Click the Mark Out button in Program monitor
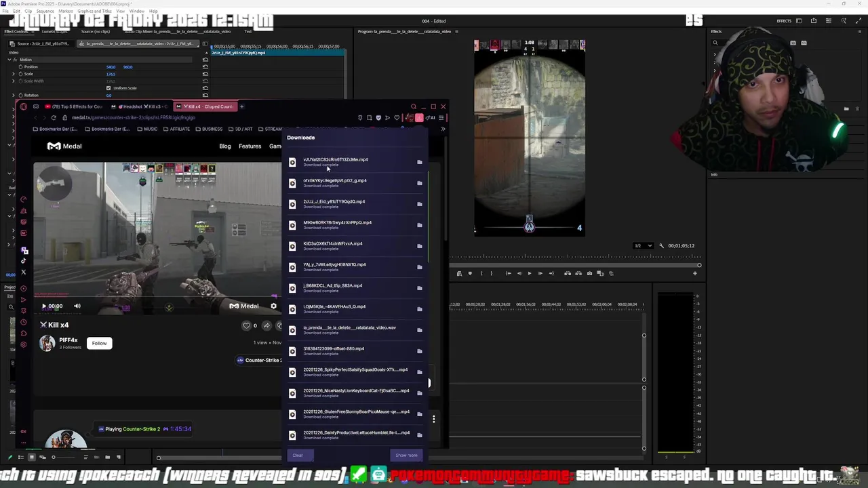Screen dimensions: 868x488 [492, 273]
